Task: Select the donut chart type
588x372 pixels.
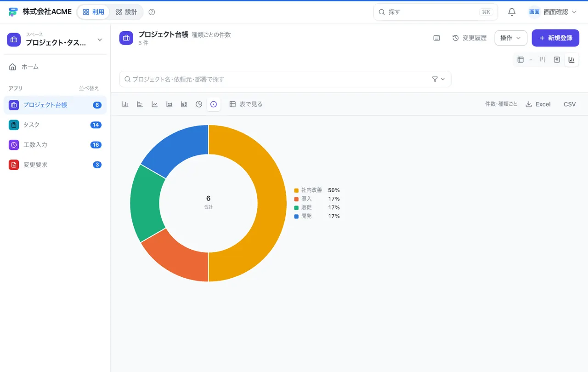Action: pos(214,104)
